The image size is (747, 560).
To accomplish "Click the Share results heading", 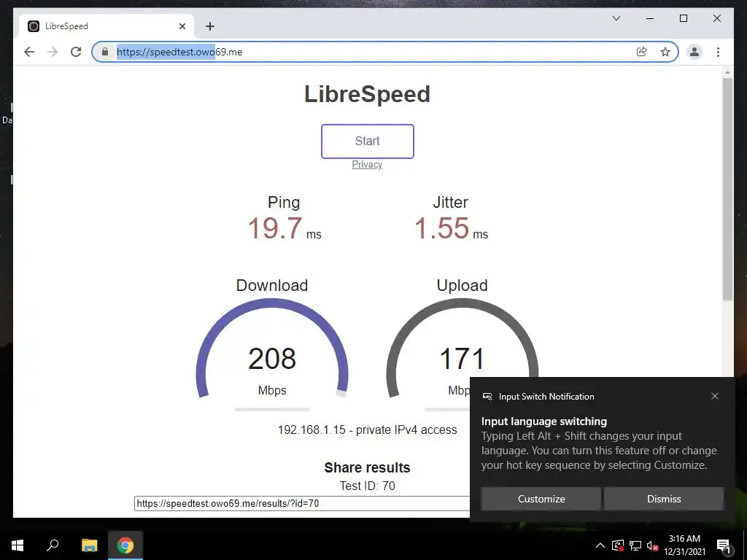I will click(368, 467).
